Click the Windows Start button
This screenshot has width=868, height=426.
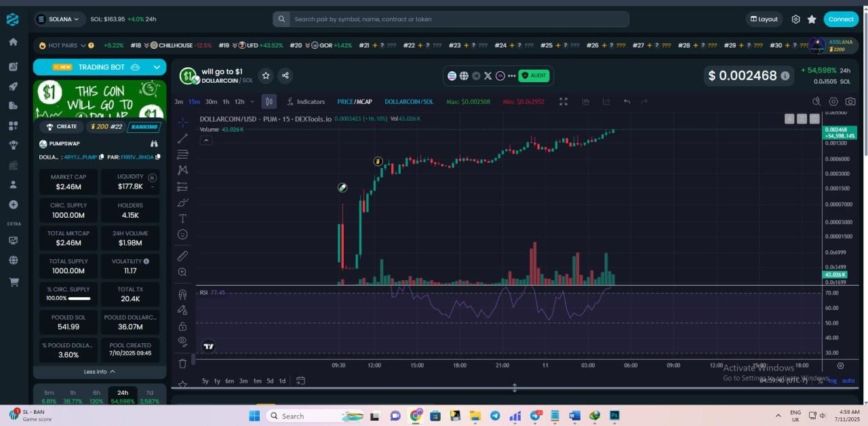pyautogui.click(x=254, y=416)
